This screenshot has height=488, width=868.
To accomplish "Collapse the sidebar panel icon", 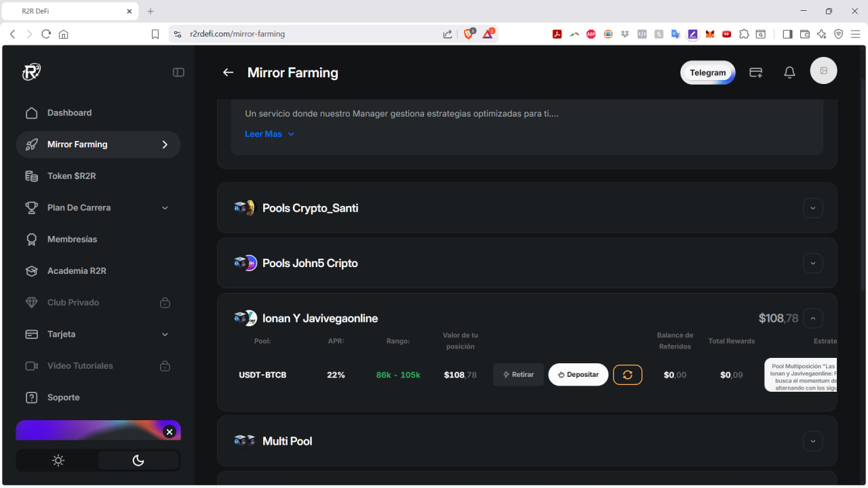I will point(178,73).
